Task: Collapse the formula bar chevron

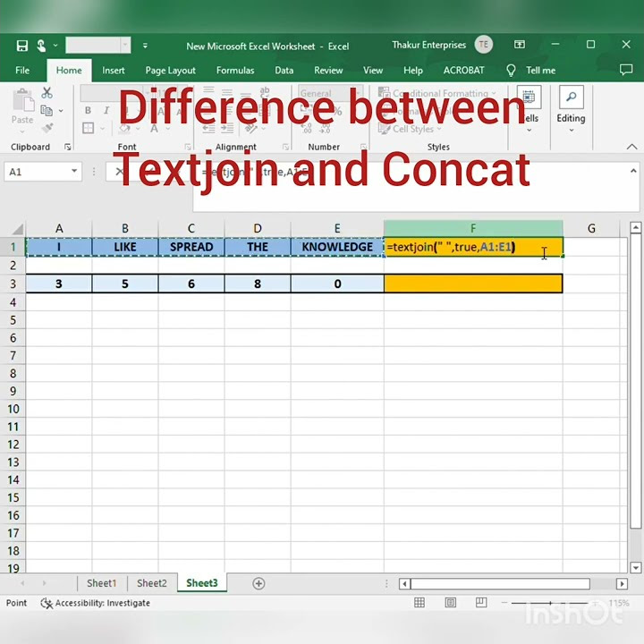Action: [633, 171]
